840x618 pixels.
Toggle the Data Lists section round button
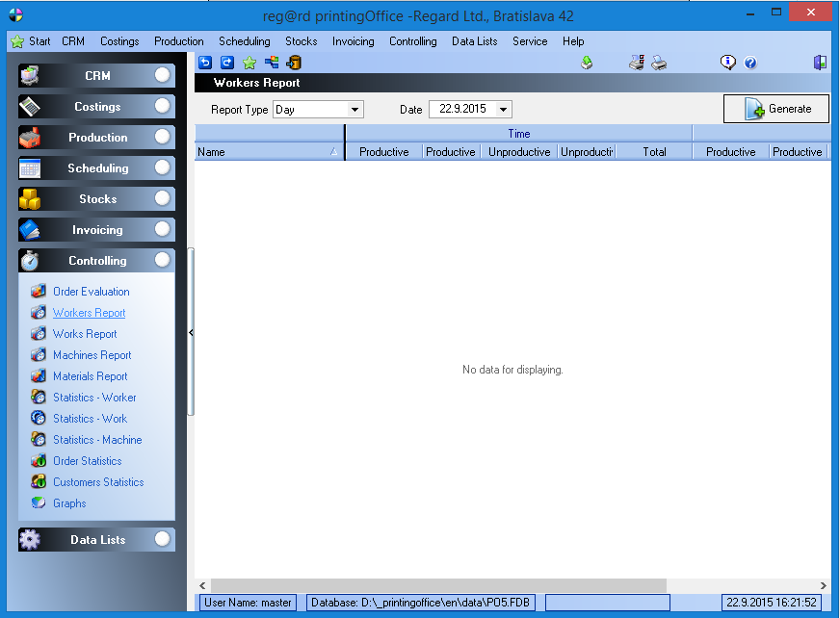[163, 539]
